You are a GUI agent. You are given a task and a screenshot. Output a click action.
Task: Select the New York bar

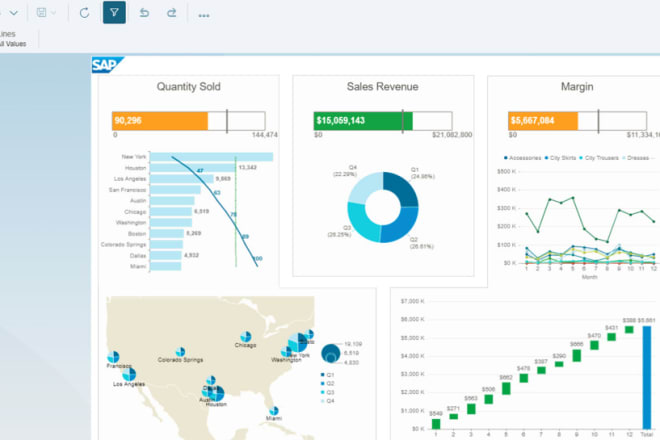coord(211,157)
